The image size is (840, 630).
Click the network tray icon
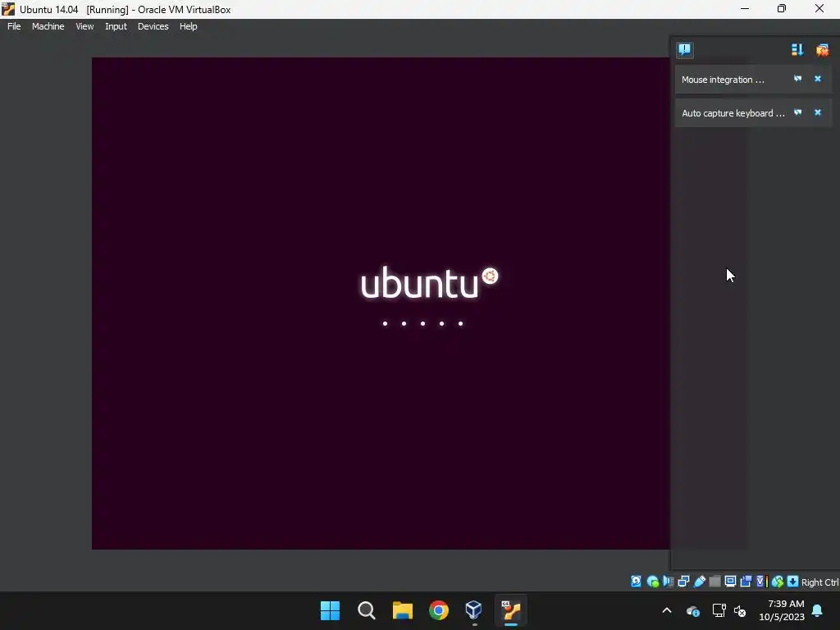click(719, 610)
